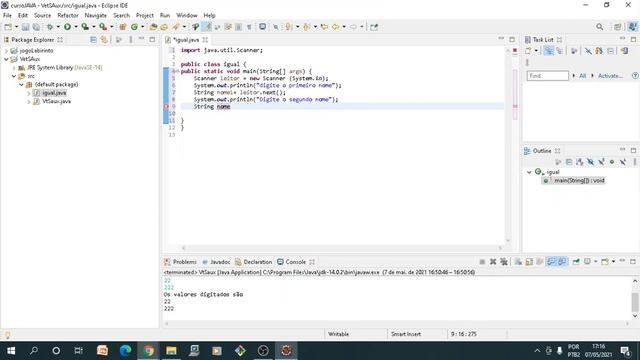Open File Explorer from the taskbar

(x=171, y=351)
